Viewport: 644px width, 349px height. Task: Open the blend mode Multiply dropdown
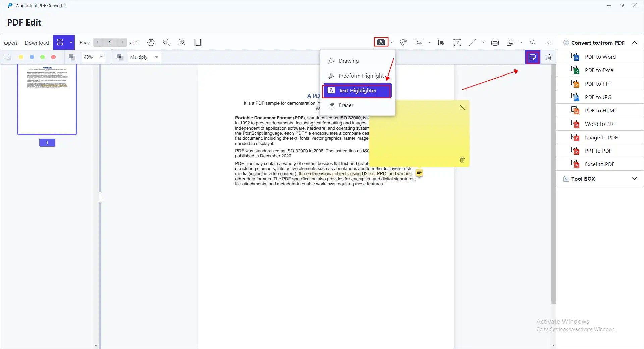click(x=144, y=57)
